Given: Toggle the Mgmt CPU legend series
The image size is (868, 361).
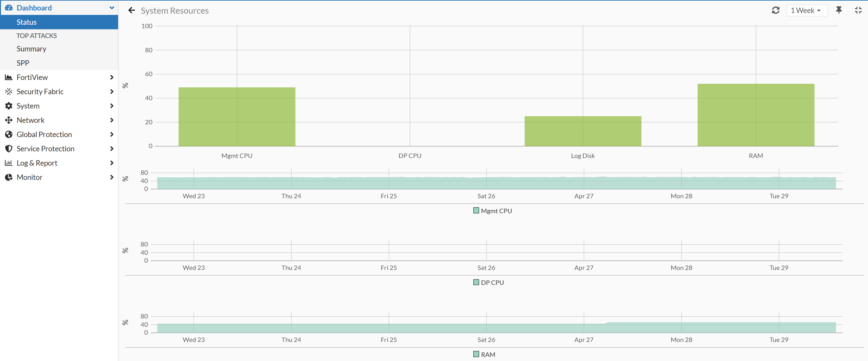Looking at the screenshot, I should pyautogui.click(x=492, y=211).
